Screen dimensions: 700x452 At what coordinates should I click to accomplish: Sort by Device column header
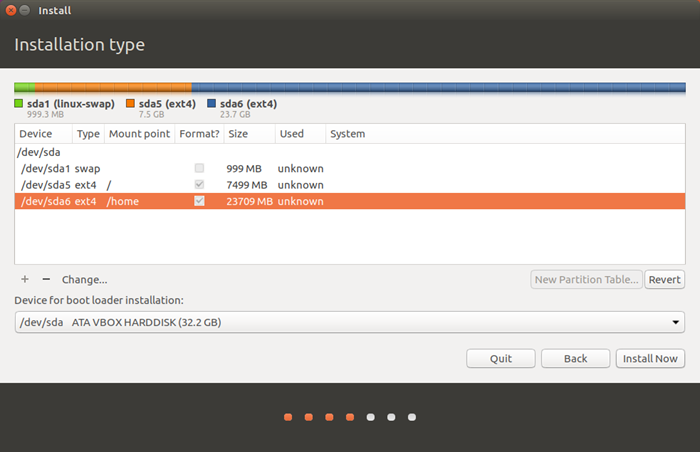tap(43, 134)
